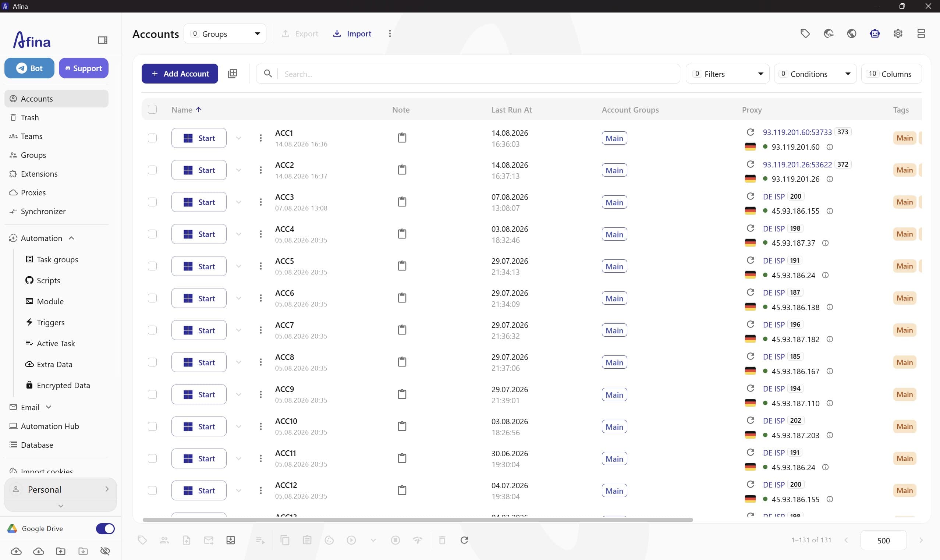Open proxy link 93.119.201.26:53622

click(797, 164)
